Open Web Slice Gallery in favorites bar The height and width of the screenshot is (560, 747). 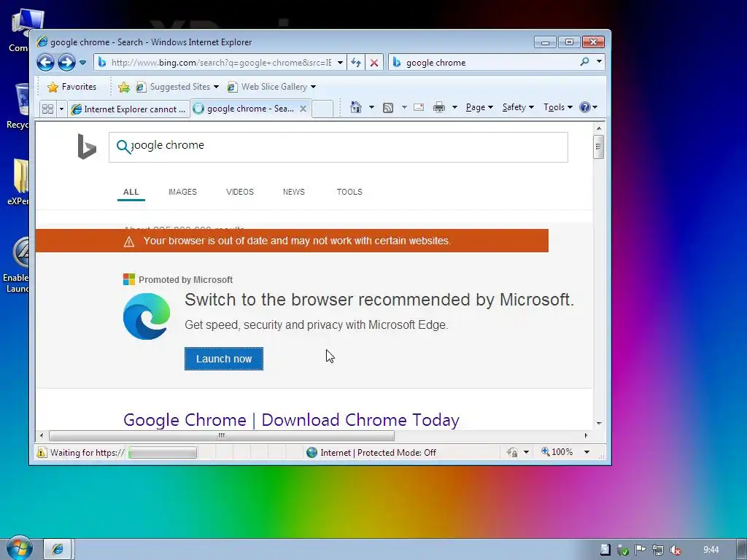(x=271, y=87)
